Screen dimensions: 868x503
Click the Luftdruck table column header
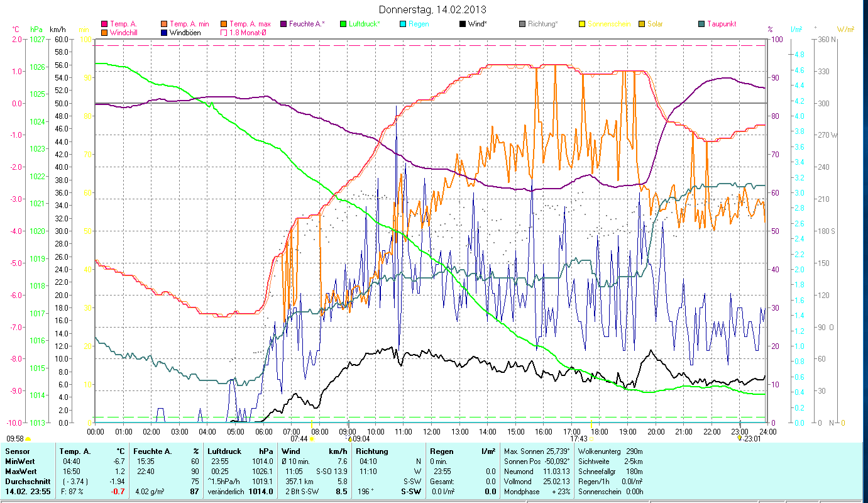224,451
